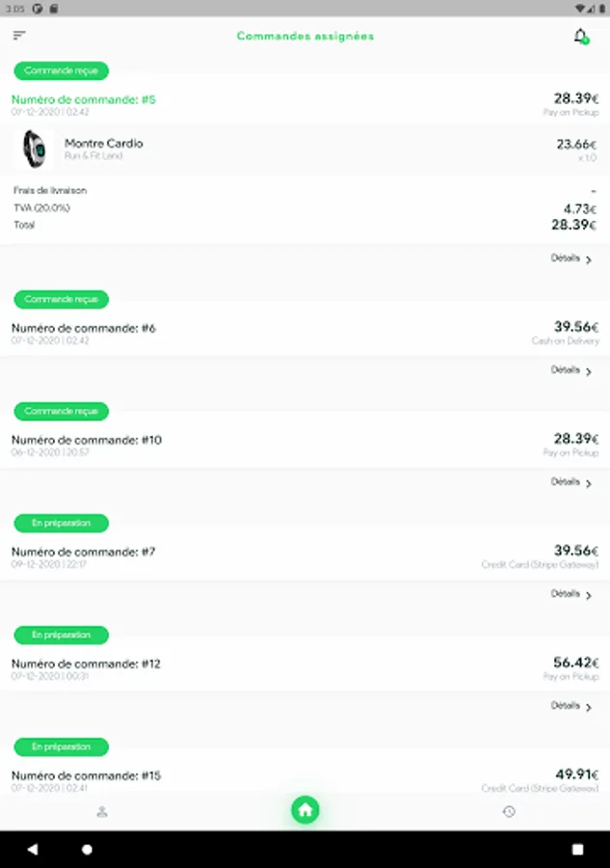
Task: Open order history clock icon
Action: [509, 812]
